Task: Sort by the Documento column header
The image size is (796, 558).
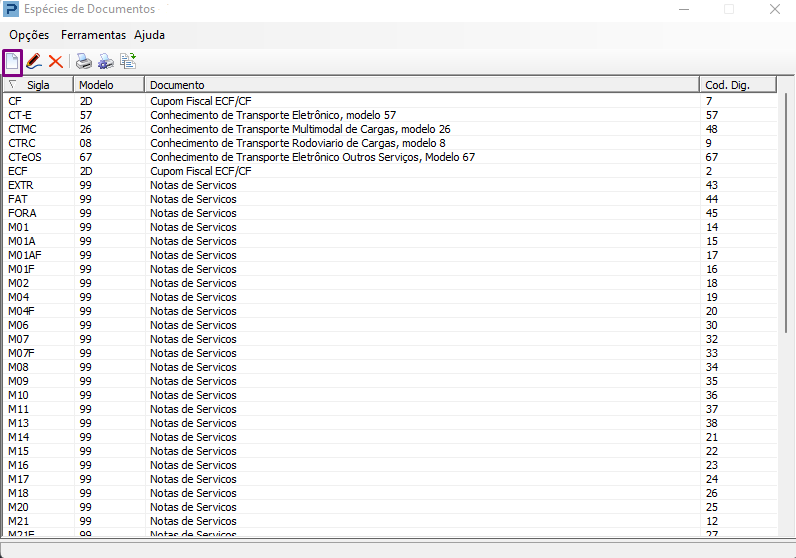Action: 422,85
